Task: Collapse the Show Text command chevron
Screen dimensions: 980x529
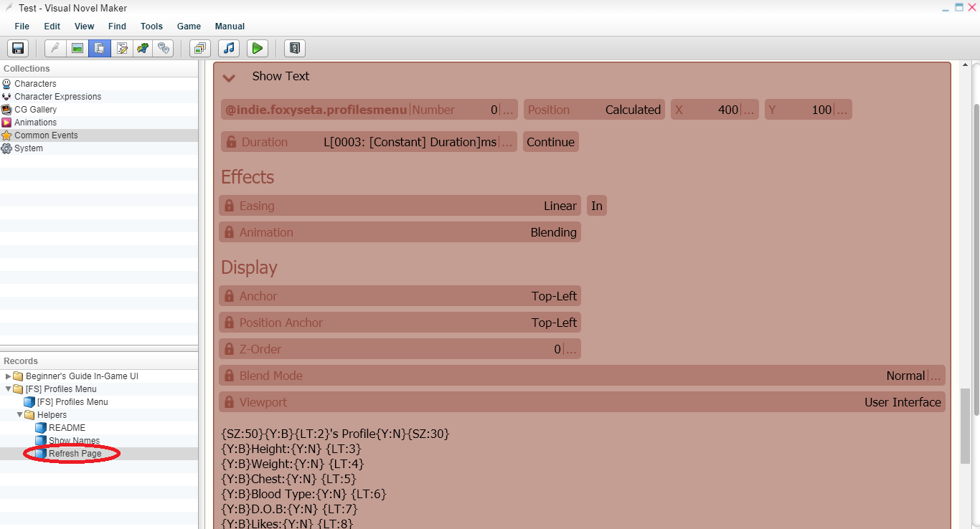Action: point(229,77)
